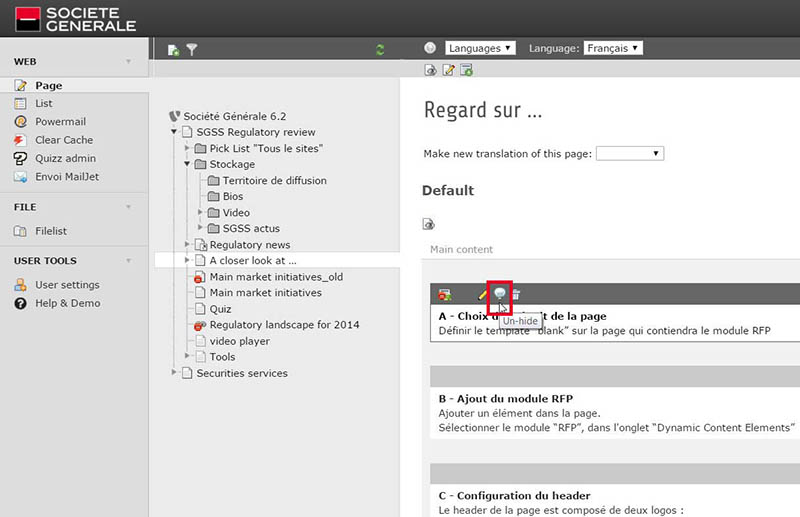Select the video player page
The width and height of the screenshot is (800, 517).
[x=239, y=341]
